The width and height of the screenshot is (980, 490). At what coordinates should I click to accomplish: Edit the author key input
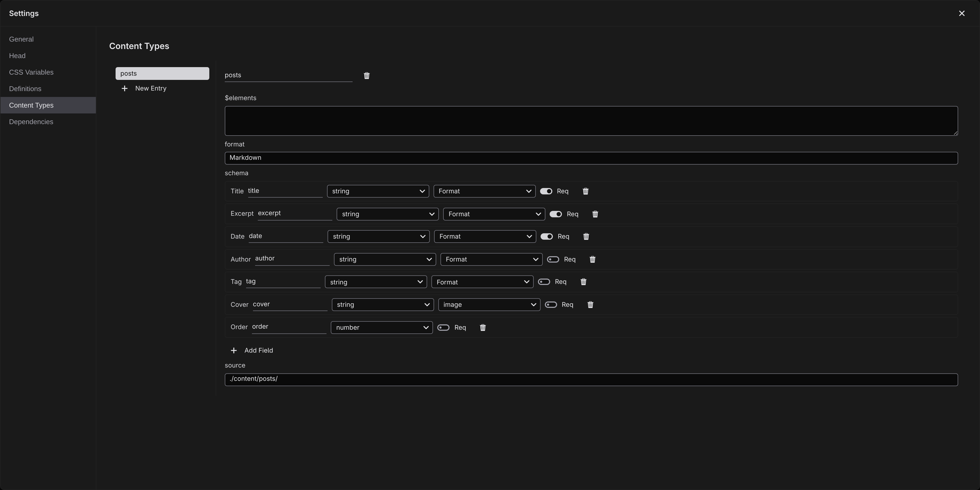pyautogui.click(x=292, y=259)
